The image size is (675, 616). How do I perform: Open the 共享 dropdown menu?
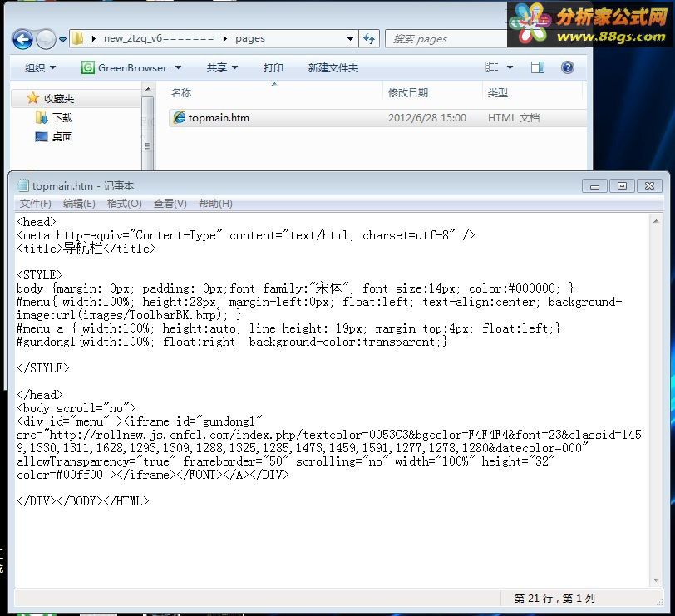[x=222, y=67]
